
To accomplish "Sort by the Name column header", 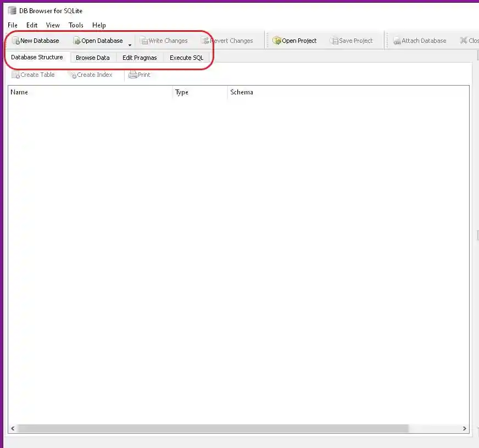I will pyautogui.click(x=91, y=92).
